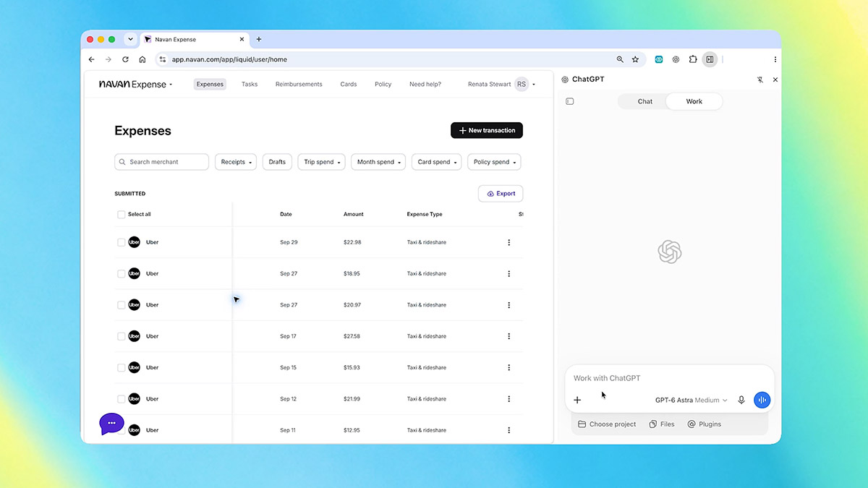Screen dimensions: 868x488
Task: Click the New transaction button
Action: click(x=487, y=130)
